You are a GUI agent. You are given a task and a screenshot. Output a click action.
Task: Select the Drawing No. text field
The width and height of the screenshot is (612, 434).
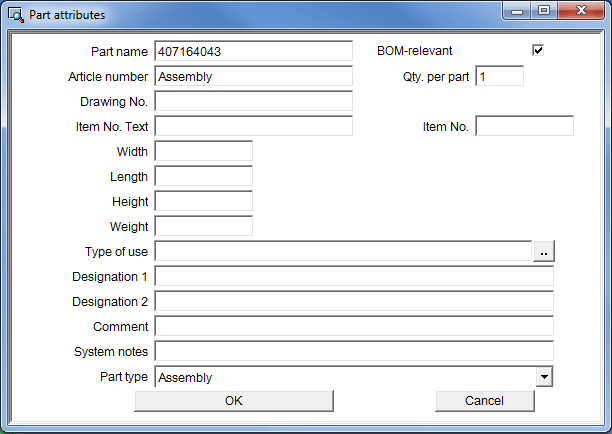click(x=253, y=101)
